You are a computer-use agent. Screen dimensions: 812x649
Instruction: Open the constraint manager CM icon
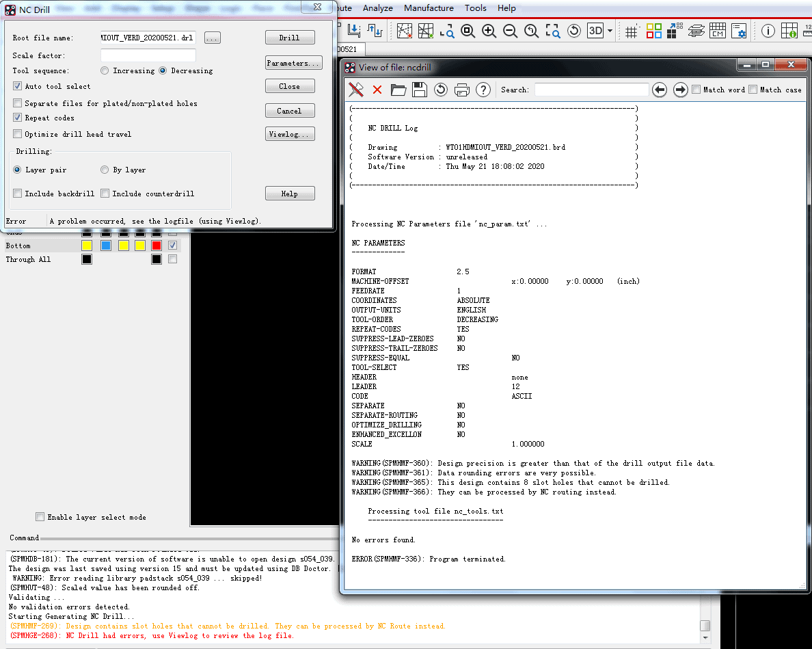pyautogui.click(x=717, y=31)
